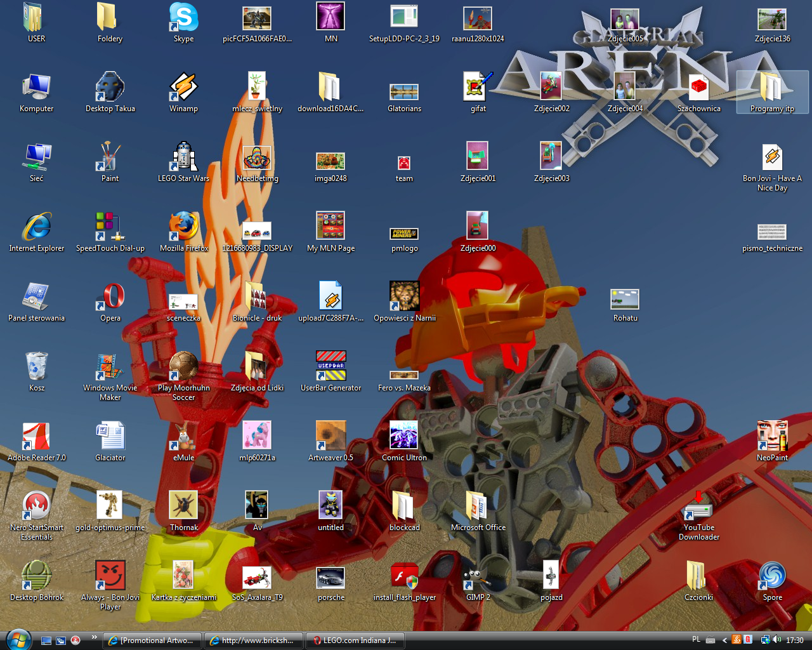Show hidden system tray icons
Image resolution: width=812 pixels, height=650 pixels.
pos(724,640)
